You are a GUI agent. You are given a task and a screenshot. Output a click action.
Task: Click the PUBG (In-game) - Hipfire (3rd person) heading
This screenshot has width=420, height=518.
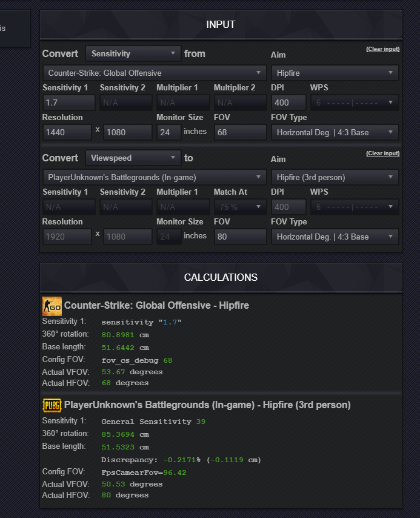point(207,405)
